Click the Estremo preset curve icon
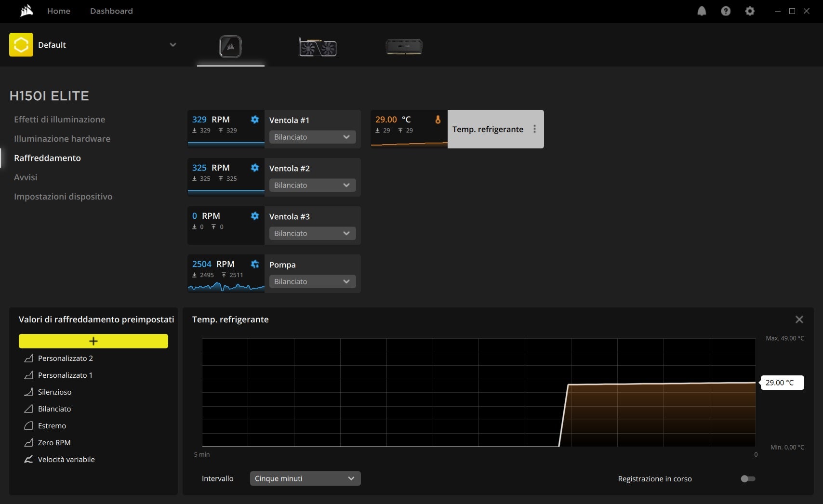This screenshot has height=504, width=823. point(29,425)
